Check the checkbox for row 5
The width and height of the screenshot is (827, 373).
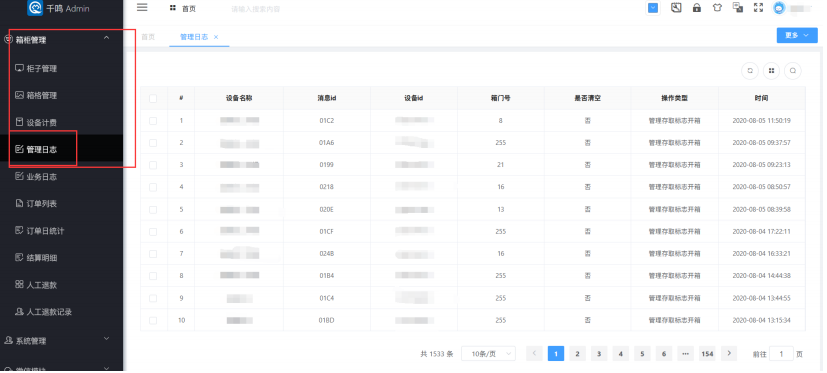coord(153,209)
